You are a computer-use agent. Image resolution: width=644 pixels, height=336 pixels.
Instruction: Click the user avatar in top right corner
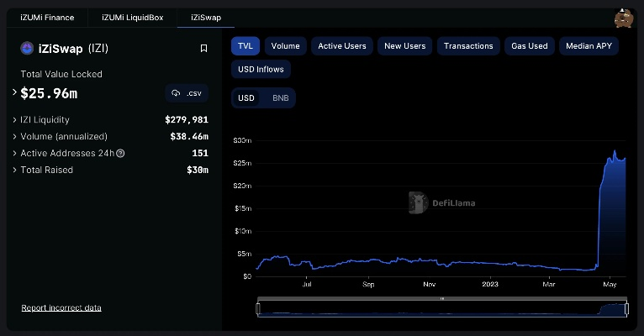(624, 18)
